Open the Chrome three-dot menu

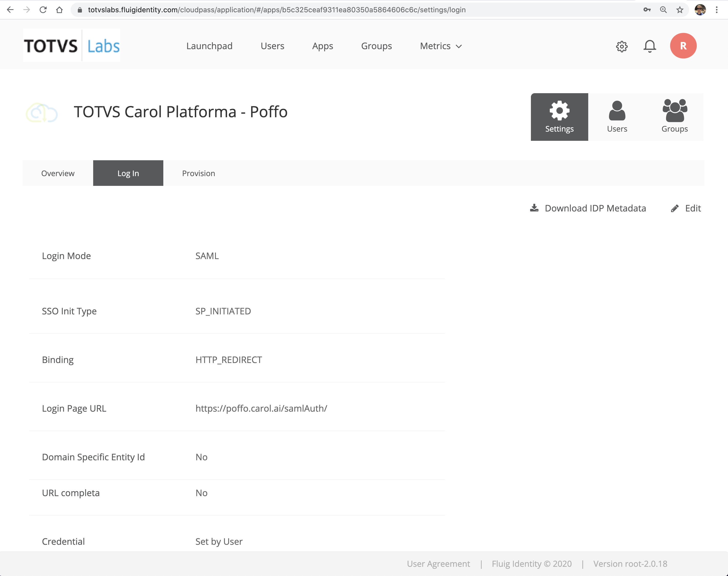coord(716,10)
